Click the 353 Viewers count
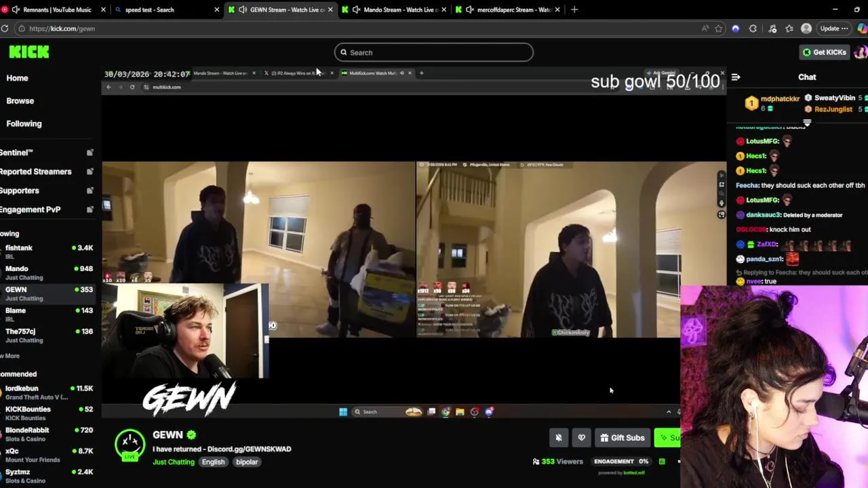 (557, 462)
